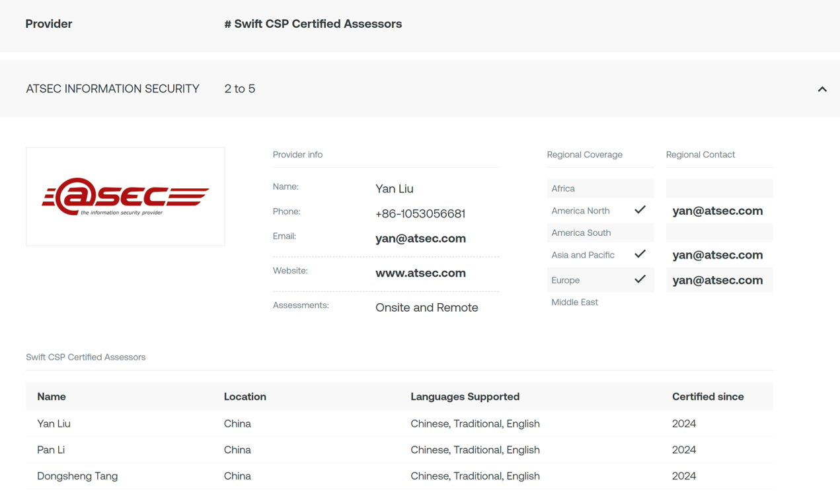Click the ATSEC INFORMATION SECURITY heading
This screenshot has height=504, width=840.
112,89
